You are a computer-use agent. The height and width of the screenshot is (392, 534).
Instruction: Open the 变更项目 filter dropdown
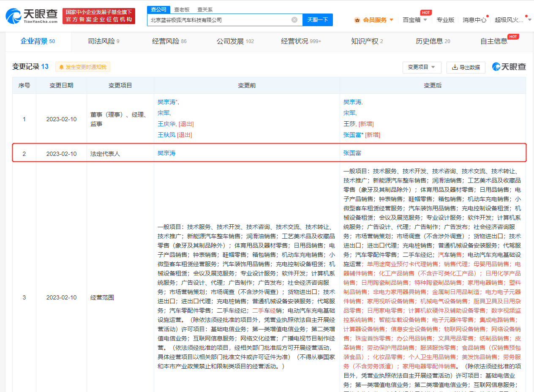(422, 67)
